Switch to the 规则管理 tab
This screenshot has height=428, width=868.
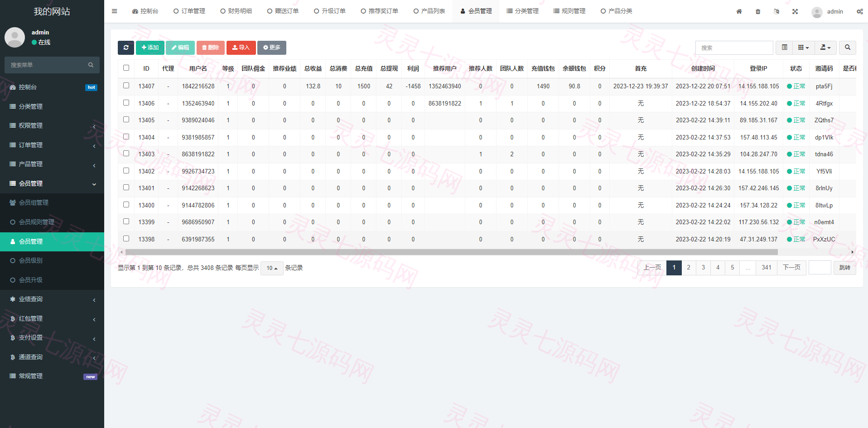point(569,11)
